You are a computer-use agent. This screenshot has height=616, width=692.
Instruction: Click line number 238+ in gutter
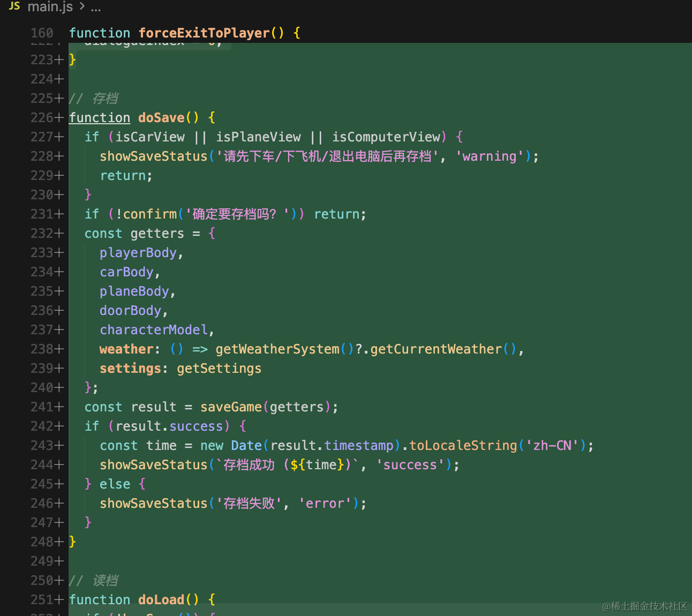(x=47, y=349)
